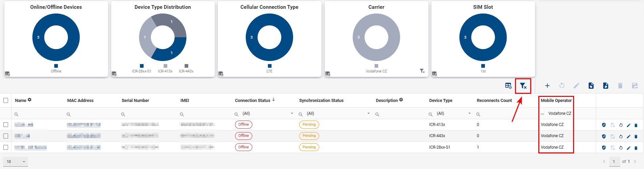
Task: Edit the ICR-443x row with the pencil icon
Action: tap(628, 136)
